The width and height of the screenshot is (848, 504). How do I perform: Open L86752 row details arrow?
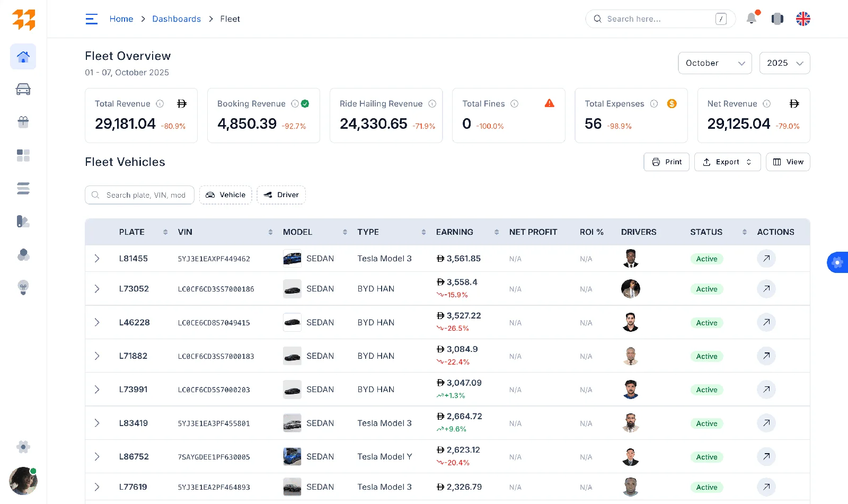tap(766, 457)
